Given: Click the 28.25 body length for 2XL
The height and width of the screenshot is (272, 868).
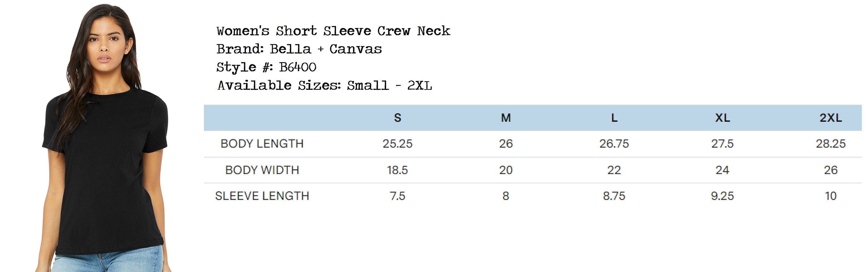Looking at the screenshot, I should click(831, 144).
